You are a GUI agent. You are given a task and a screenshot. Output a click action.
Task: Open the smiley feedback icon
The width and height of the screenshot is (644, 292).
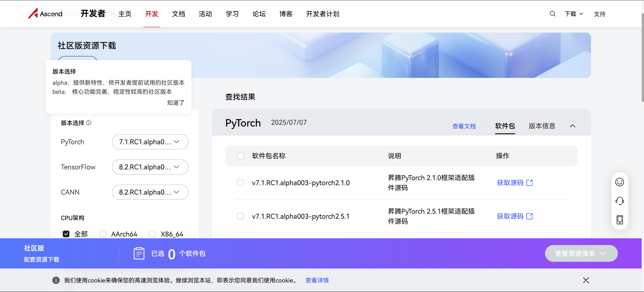tap(620, 182)
